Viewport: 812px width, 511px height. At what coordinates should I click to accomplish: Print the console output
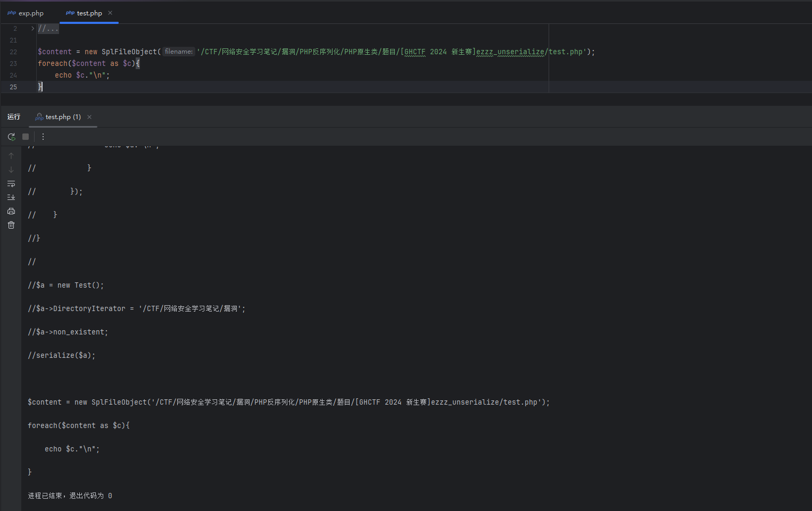[x=11, y=211]
